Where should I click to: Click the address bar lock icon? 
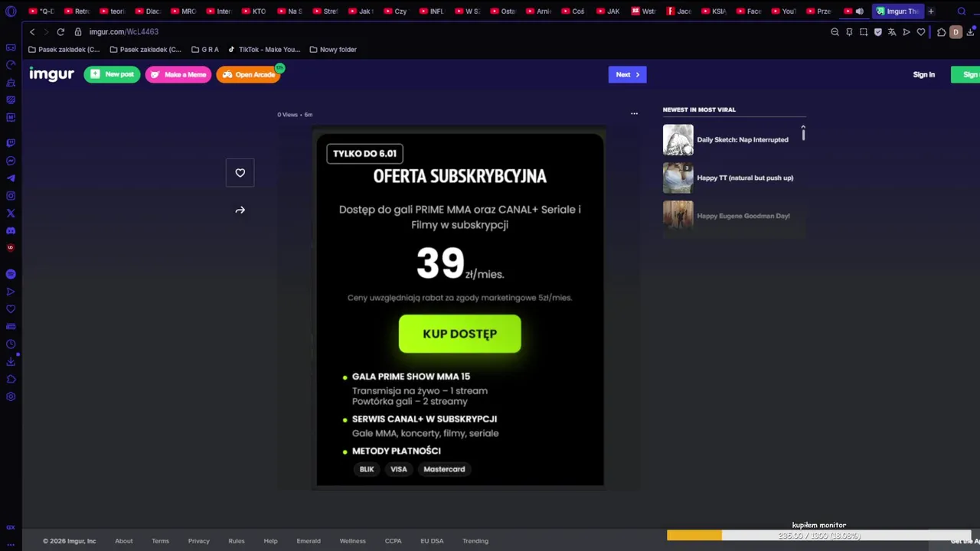(x=78, y=32)
